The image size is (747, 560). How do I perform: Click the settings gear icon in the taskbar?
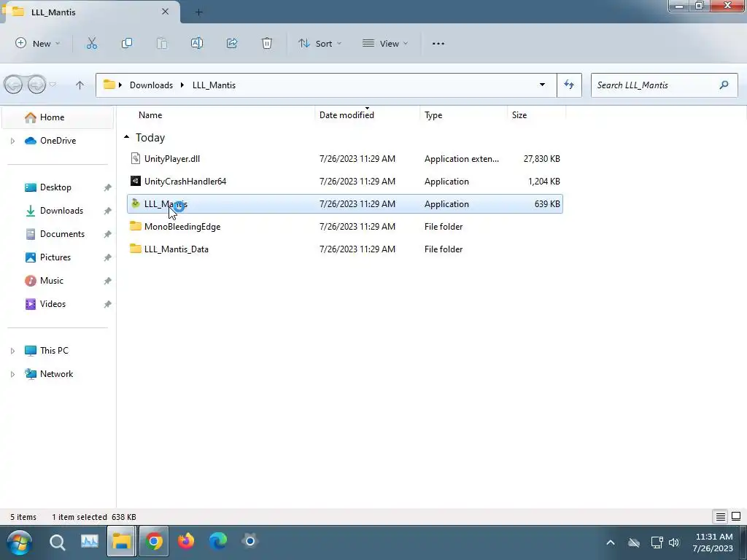[x=249, y=542]
